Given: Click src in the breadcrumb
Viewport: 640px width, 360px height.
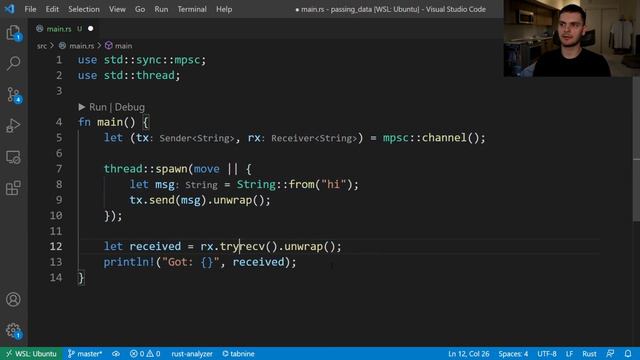Looking at the screenshot, I should pos(42,46).
